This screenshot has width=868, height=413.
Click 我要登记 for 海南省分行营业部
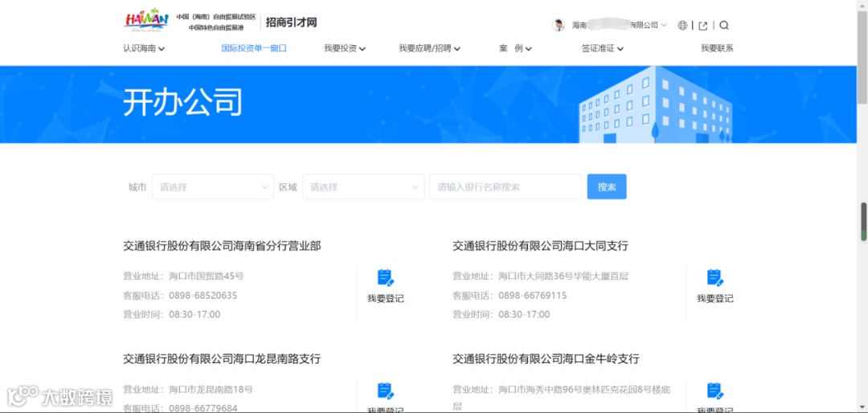[385, 299]
